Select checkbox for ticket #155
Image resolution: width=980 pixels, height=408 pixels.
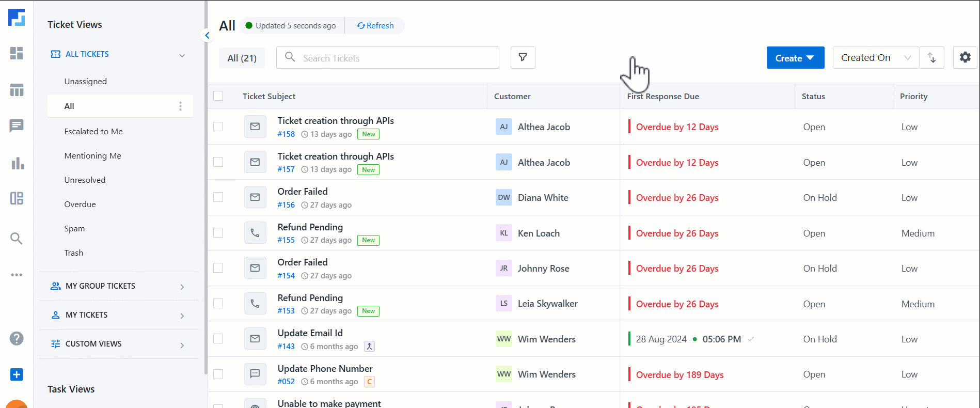coord(218,232)
